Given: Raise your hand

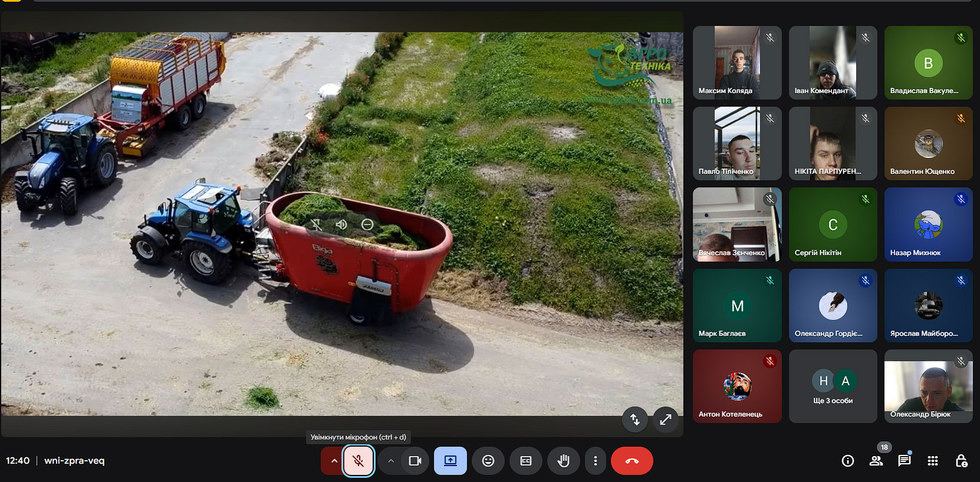Looking at the screenshot, I should coord(563,461).
